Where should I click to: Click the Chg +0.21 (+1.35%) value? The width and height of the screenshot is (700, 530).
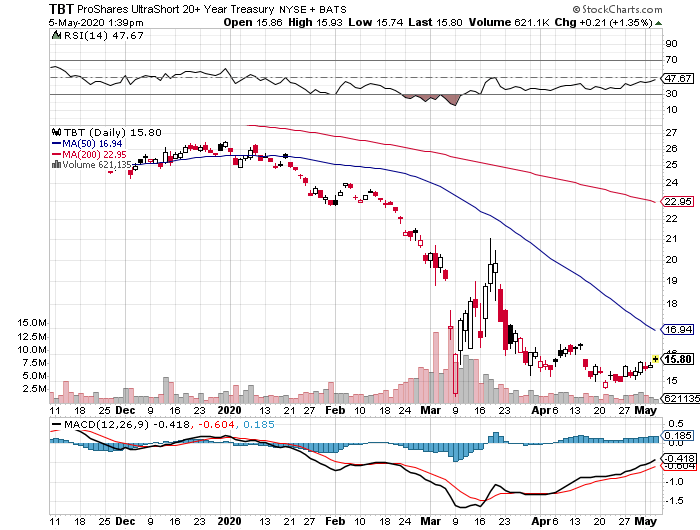604,22
